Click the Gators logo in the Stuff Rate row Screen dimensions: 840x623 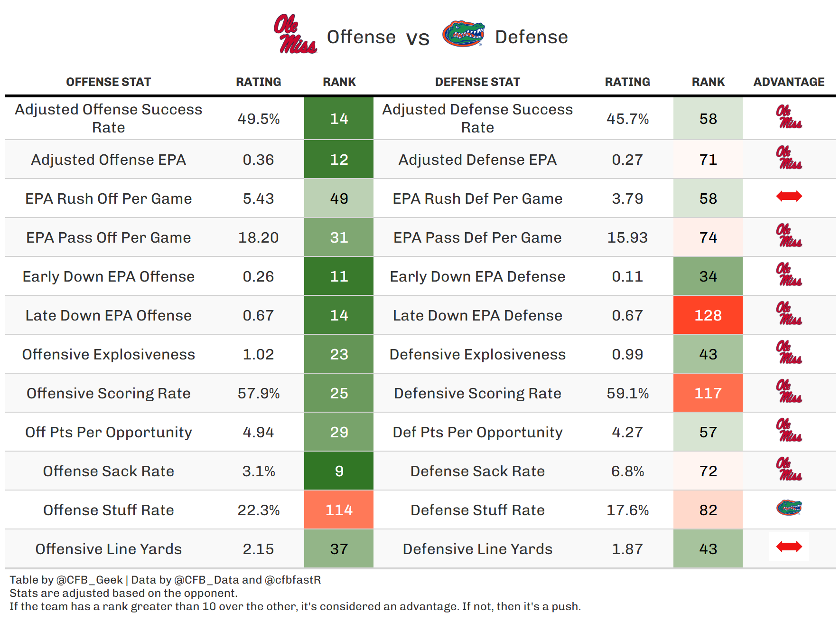tap(789, 508)
